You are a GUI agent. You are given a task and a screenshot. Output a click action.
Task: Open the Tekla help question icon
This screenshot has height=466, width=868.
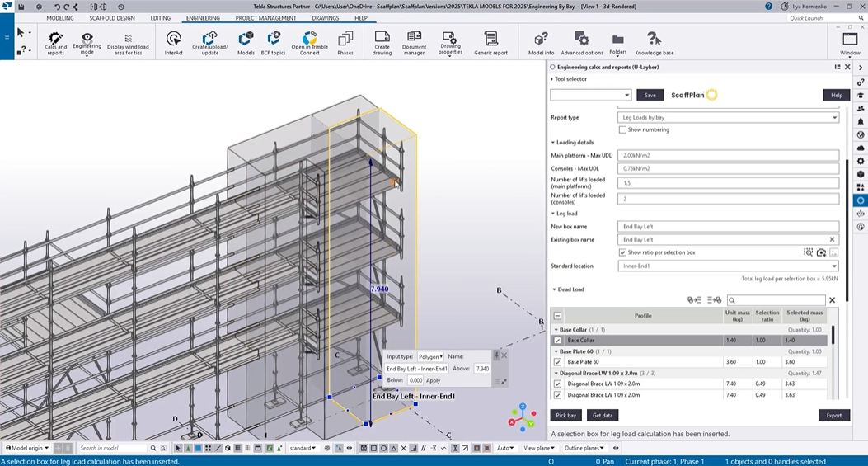pos(768,7)
